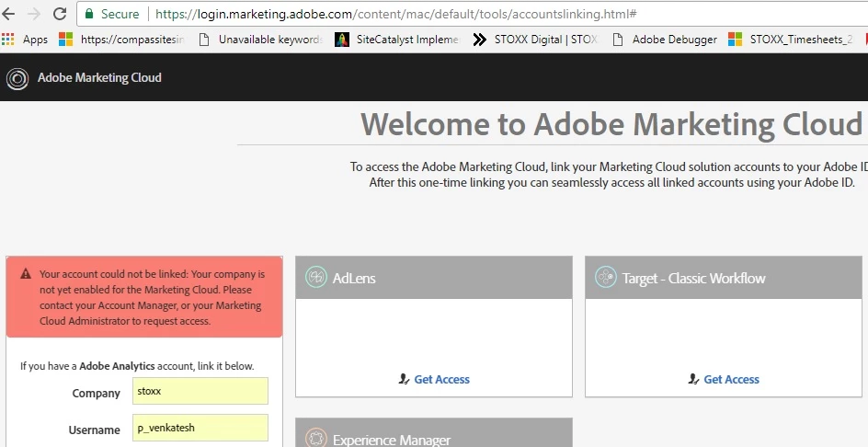Click the key icon beside Target Get Access
The height and width of the screenshot is (447, 868).
pos(693,380)
